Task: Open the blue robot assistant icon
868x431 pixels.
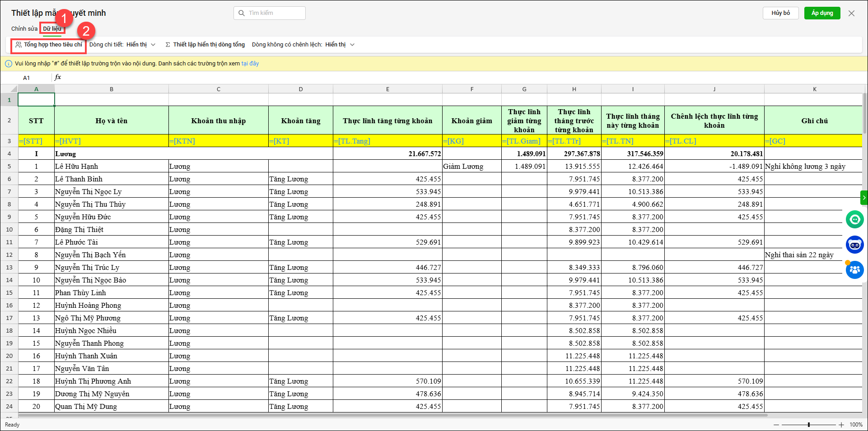Action: coord(854,245)
